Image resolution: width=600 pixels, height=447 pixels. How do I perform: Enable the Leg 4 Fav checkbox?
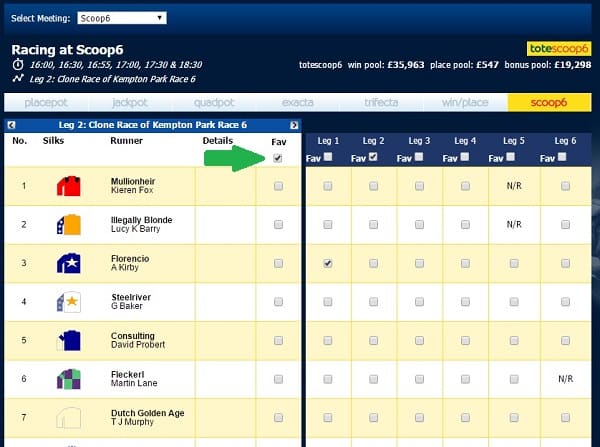pyautogui.click(x=465, y=157)
